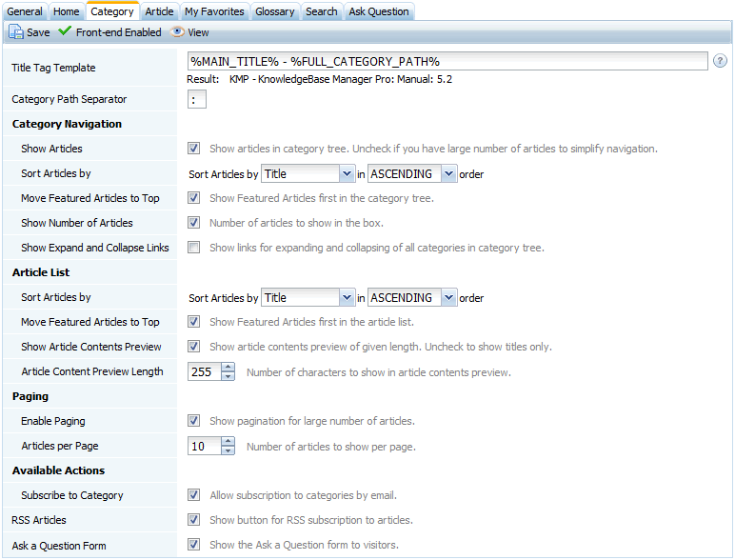Uncheck Enable Paging checkbox

194,421
